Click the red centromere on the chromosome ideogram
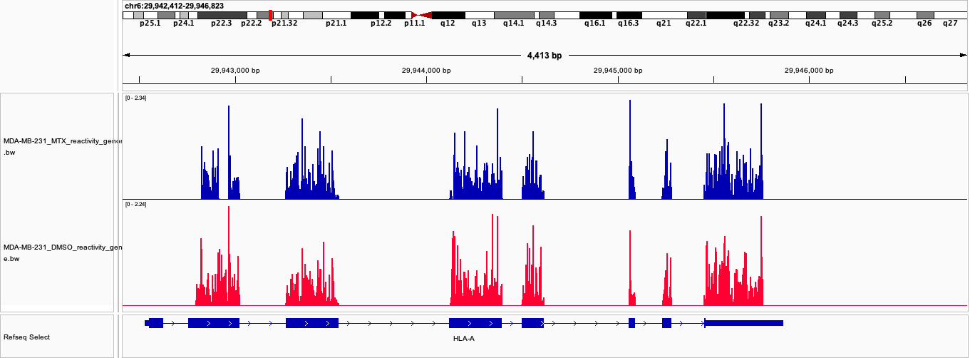This screenshot has width=980, height=358. click(421, 15)
